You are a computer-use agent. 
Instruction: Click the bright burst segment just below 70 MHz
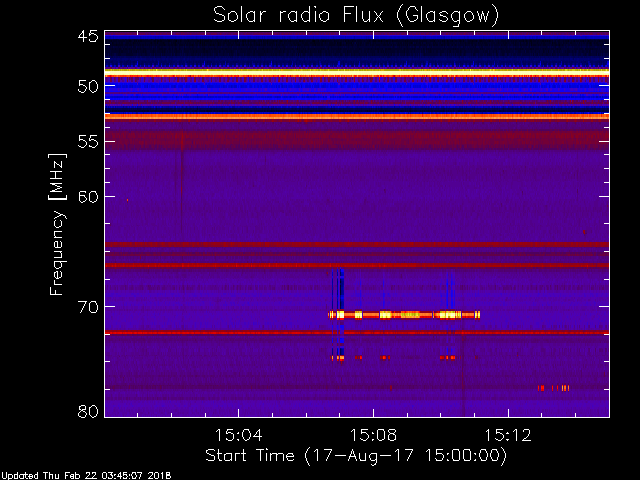click(x=404, y=315)
